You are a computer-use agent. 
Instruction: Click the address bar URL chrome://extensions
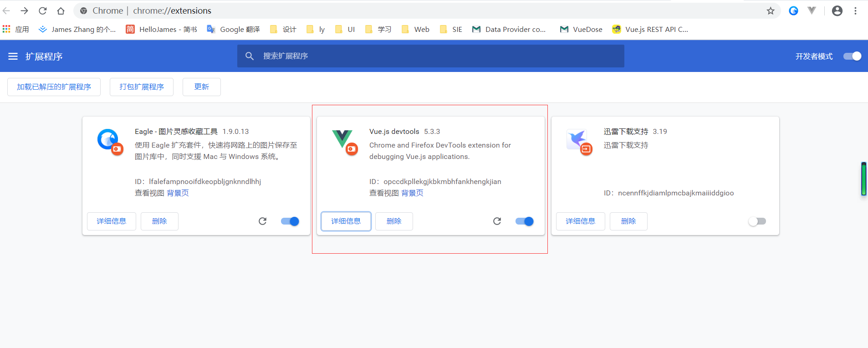172,10
